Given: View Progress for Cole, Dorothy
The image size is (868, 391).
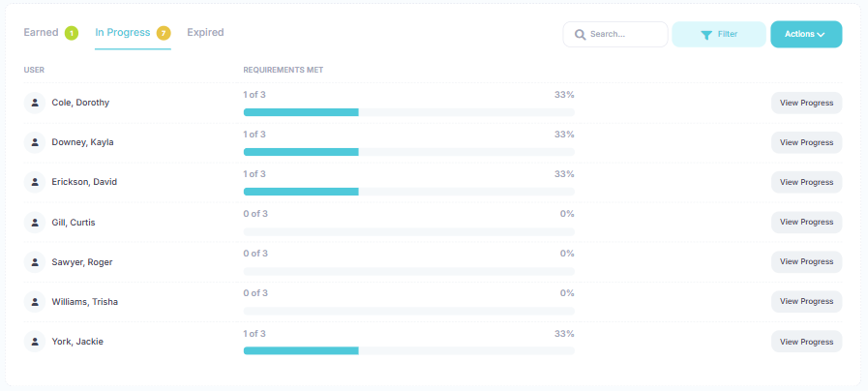Looking at the screenshot, I should (806, 103).
